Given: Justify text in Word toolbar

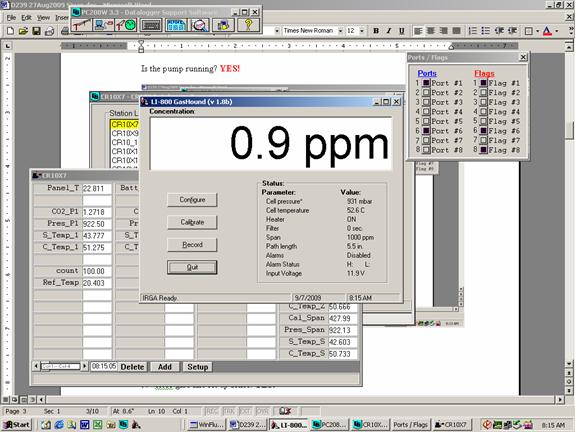Looking at the screenshot, I should [457, 31].
